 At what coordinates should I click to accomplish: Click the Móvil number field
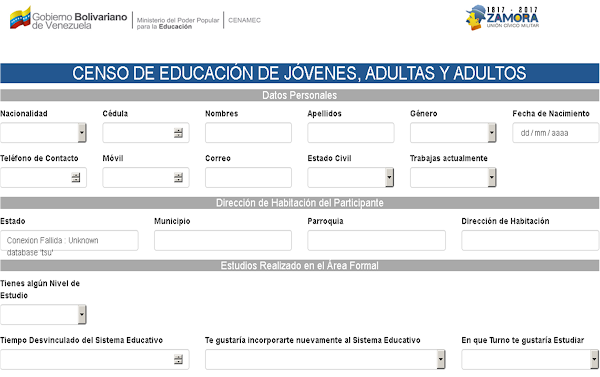point(146,178)
